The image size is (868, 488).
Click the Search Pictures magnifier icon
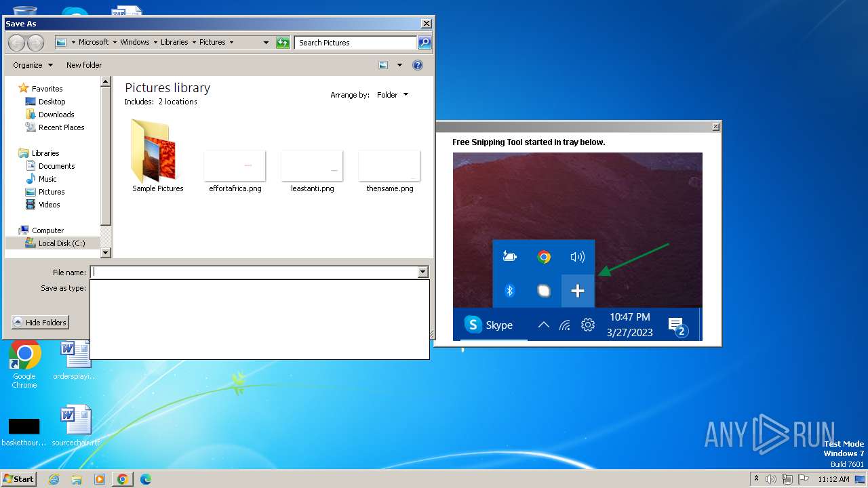(425, 43)
